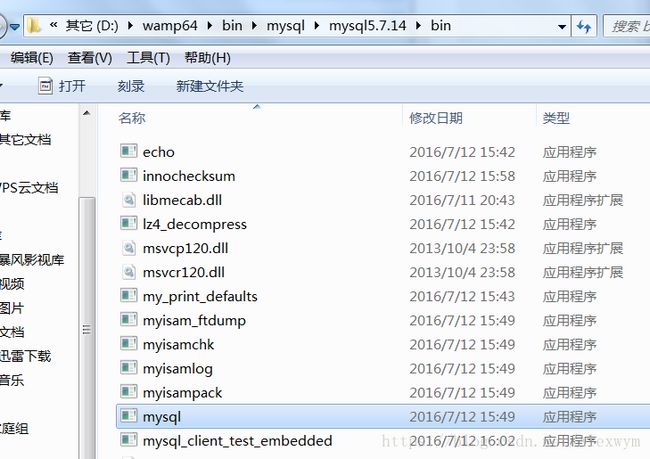
Task: Click the 打开 toolbar button
Action: click(62, 86)
